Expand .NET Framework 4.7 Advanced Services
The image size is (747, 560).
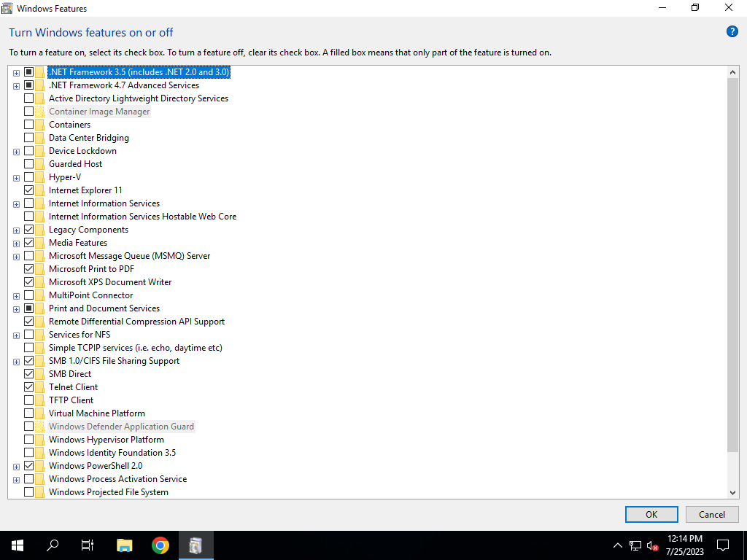click(16, 86)
